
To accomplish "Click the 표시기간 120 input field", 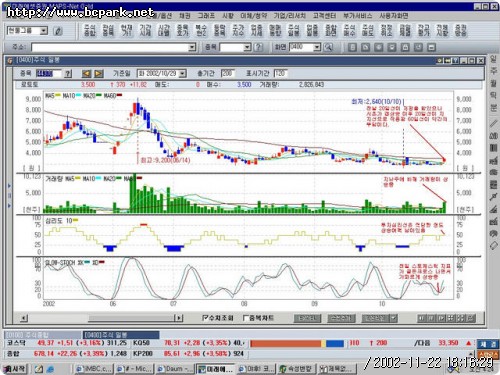I will click(x=280, y=74).
